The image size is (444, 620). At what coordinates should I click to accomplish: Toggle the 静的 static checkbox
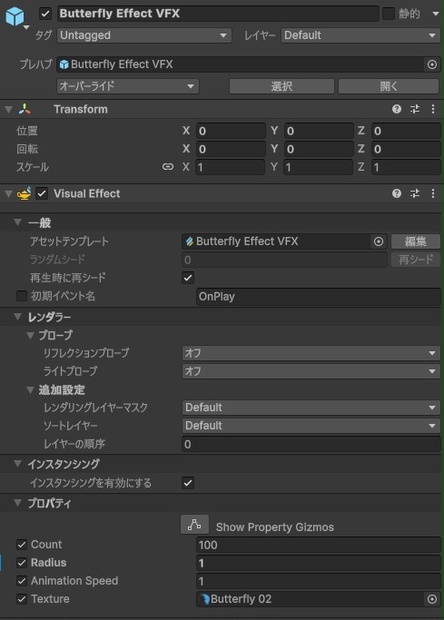point(388,14)
